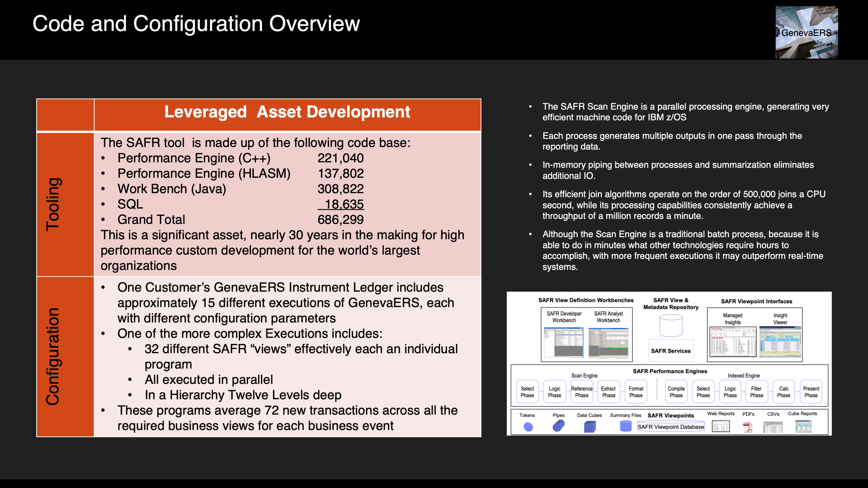Click the Tokens circle icon
This screenshot has width=868, height=488.
pyautogui.click(x=528, y=427)
